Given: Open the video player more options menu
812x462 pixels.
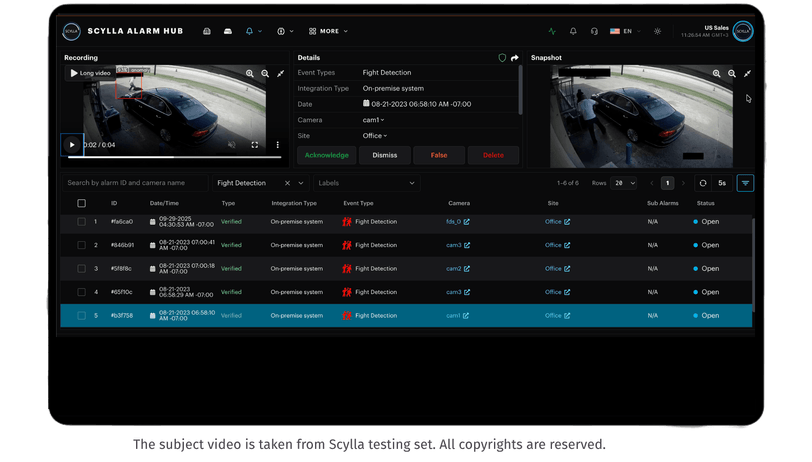Looking at the screenshot, I should (x=278, y=145).
